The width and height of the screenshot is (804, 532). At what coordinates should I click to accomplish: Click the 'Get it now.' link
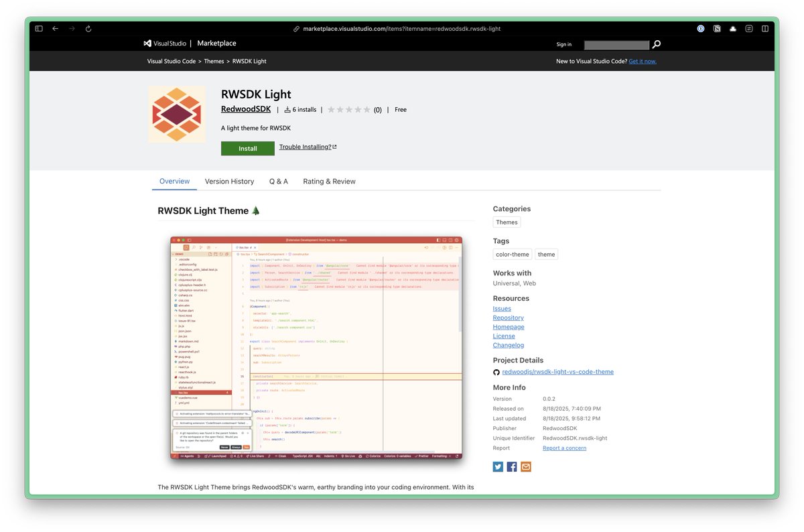pyautogui.click(x=643, y=61)
